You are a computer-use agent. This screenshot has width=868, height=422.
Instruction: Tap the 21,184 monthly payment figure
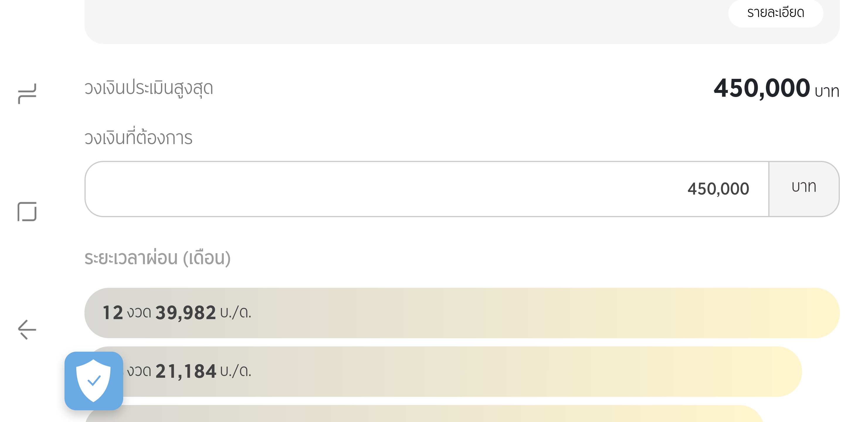(x=185, y=371)
